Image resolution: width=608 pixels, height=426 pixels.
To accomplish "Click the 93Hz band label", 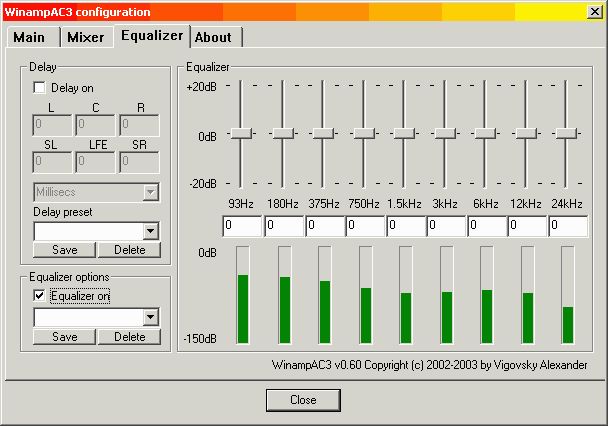I will tap(241, 204).
